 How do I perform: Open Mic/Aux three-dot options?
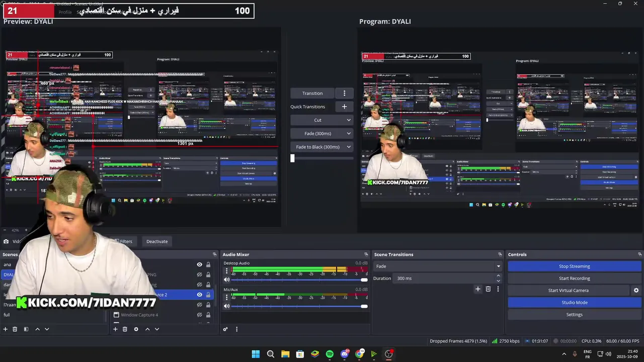click(226, 297)
